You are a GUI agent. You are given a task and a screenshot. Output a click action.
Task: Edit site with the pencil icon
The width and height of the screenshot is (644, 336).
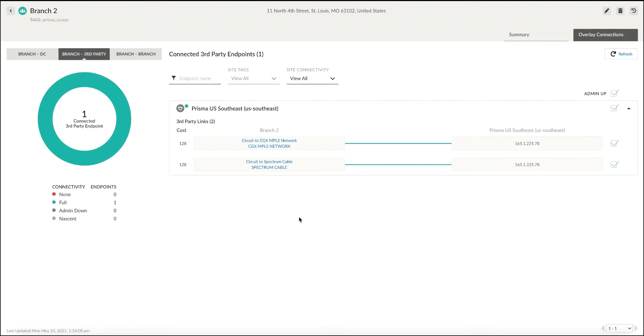607,11
